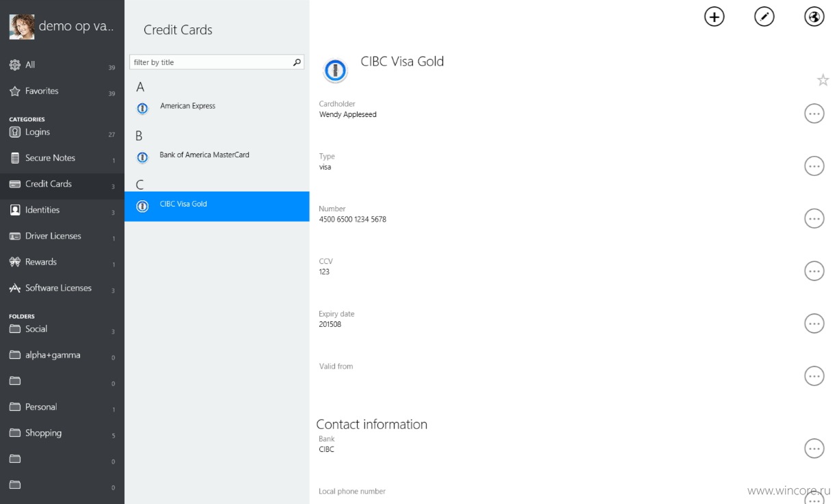Viewport: 839px width, 504px height.
Task: Open the Social folder
Action: coord(62,329)
